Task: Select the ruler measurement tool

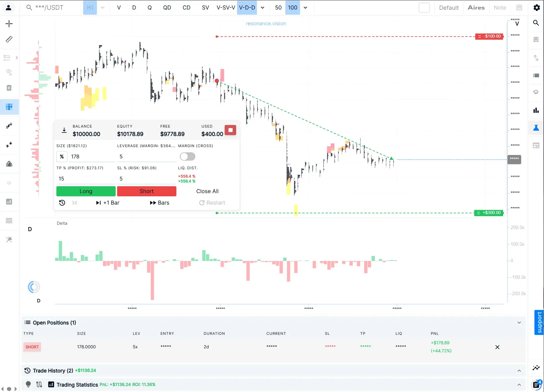Action: [x=9, y=39]
